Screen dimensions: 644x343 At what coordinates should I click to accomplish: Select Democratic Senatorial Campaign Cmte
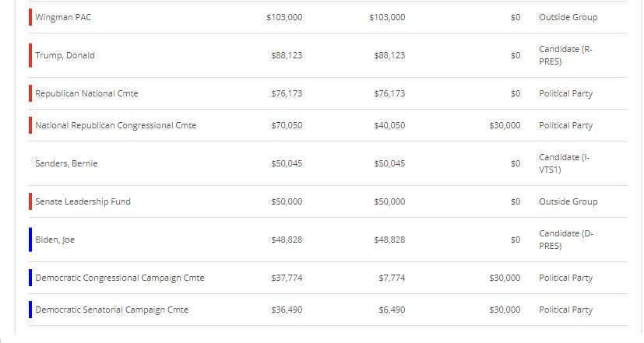111,310
